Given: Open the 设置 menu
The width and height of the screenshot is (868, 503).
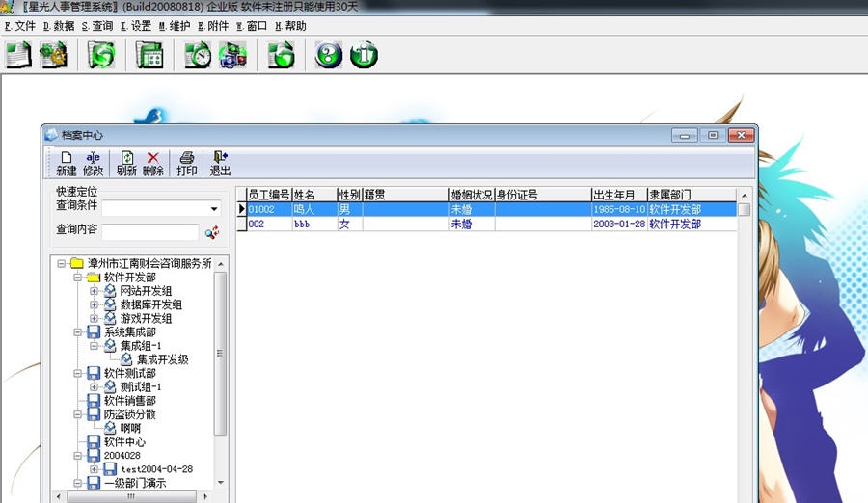Looking at the screenshot, I should pyautogui.click(x=136, y=26).
